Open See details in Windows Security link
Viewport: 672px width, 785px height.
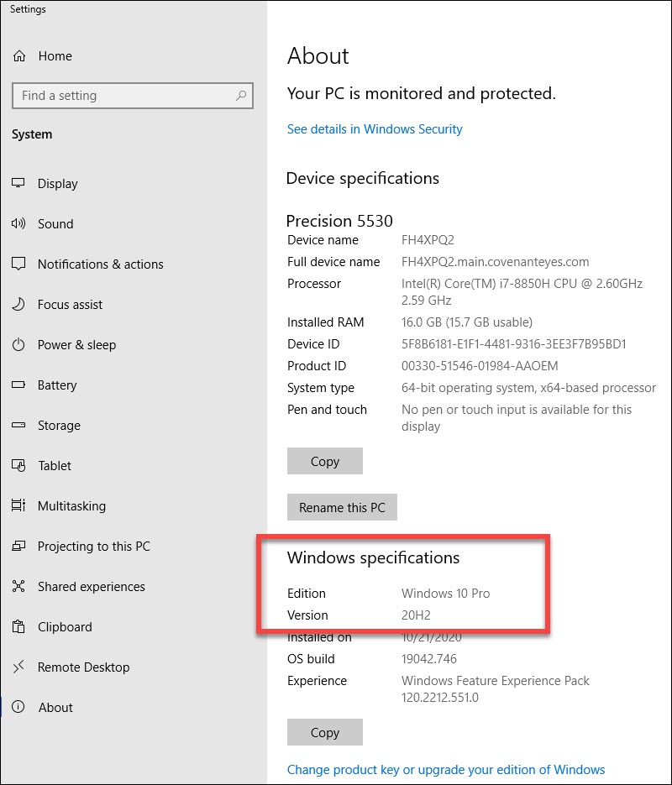pyautogui.click(x=375, y=128)
